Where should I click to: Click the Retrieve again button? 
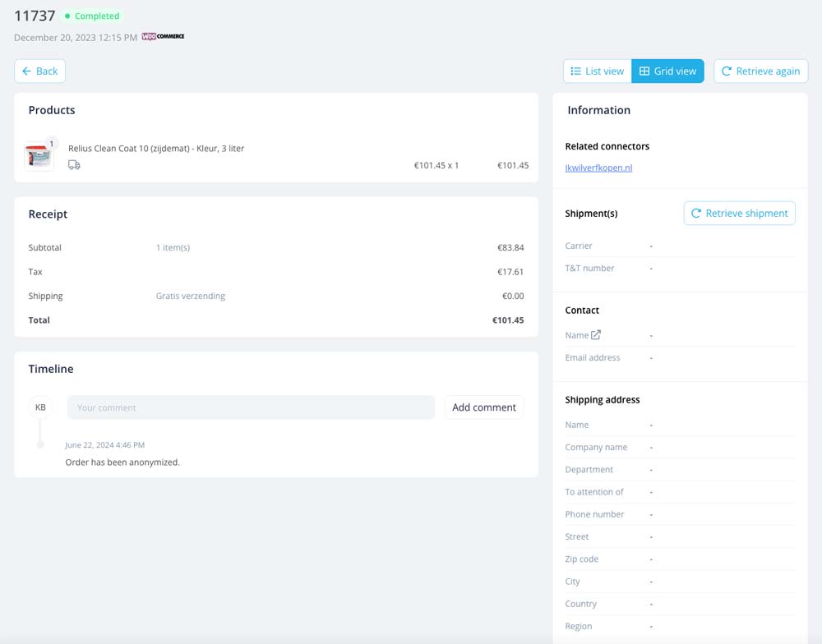(760, 71)
